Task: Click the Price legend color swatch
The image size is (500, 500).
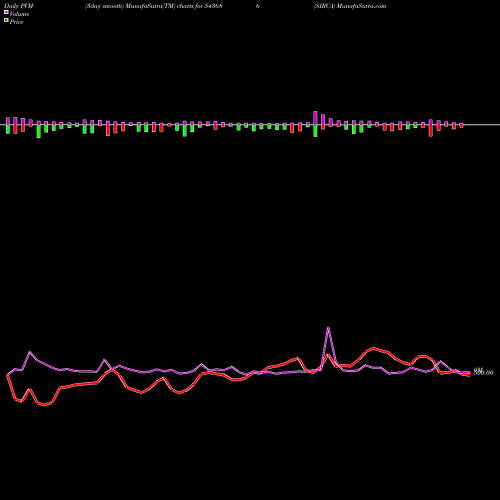Action: 6,20
